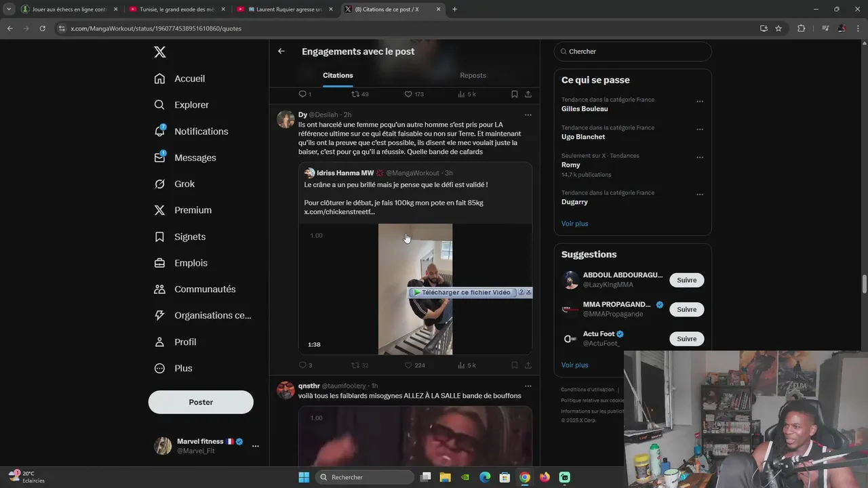Click the page vertical scrollbar thumb
The height and width of the screenshot is (488, 868).
click(x=864, y=285)
